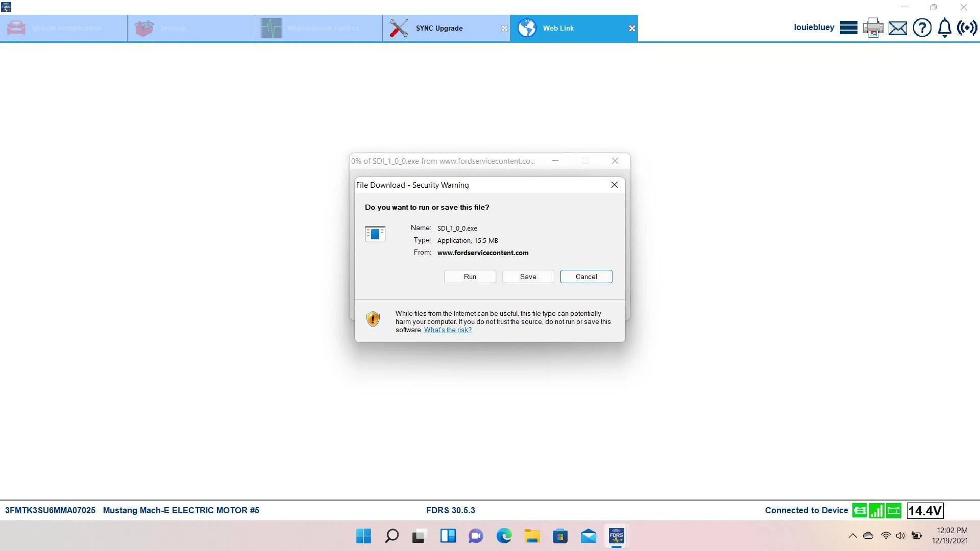The width and height of the screenshot is (980, 551).
Task: Open the Windows Start menu
Action: tap(364, 536)
